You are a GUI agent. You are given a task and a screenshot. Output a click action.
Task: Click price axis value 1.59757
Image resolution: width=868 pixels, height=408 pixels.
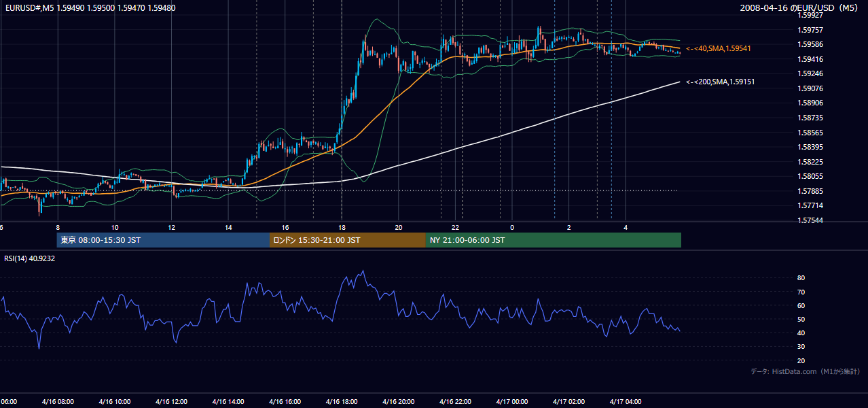click(x=810, y=30)
